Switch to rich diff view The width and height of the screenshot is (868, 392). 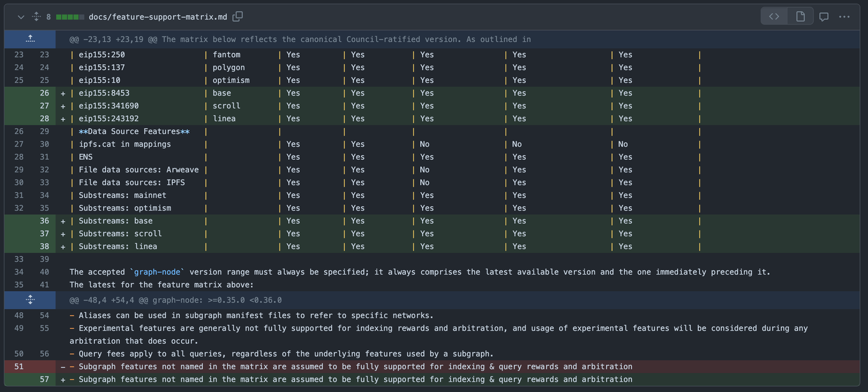coord(800,17)
